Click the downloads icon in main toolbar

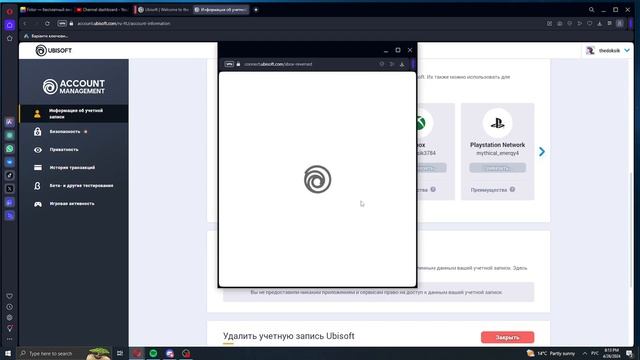599,24
